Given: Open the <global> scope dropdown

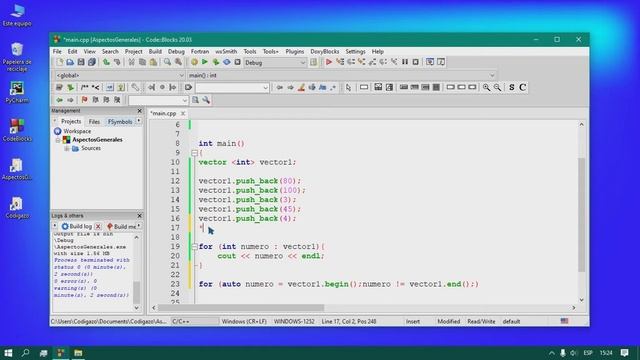Looking at the screenshot, I should point(120,75).
